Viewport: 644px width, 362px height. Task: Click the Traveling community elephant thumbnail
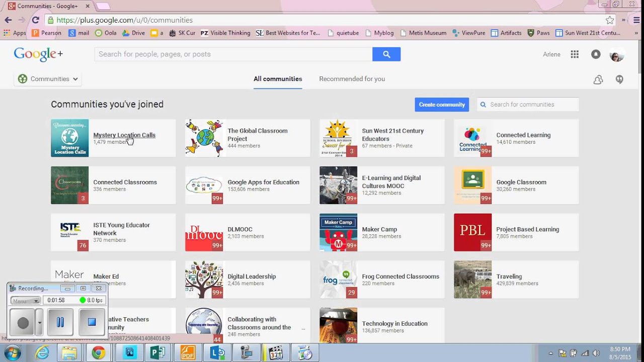tap(472, 280)
